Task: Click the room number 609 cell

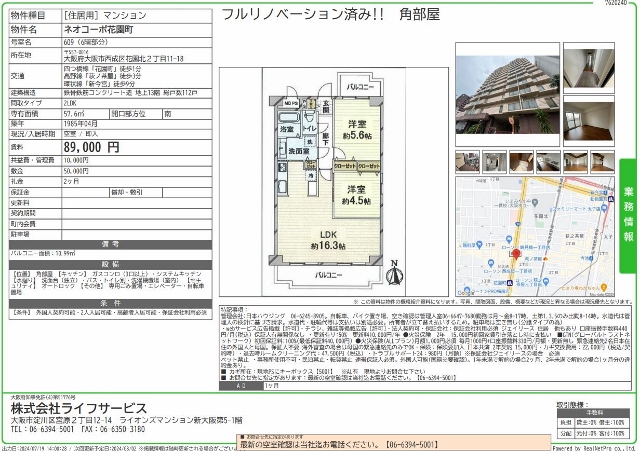Action: tap(137, 42)
